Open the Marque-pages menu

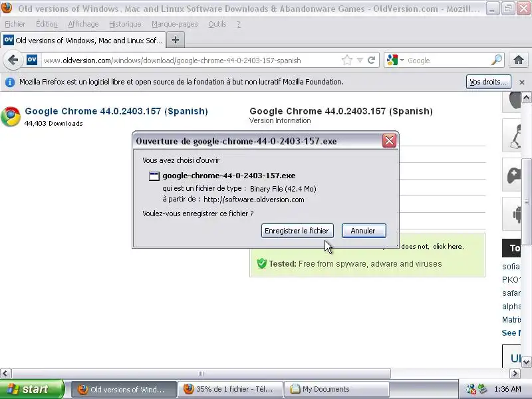click(x=174, y=24)
